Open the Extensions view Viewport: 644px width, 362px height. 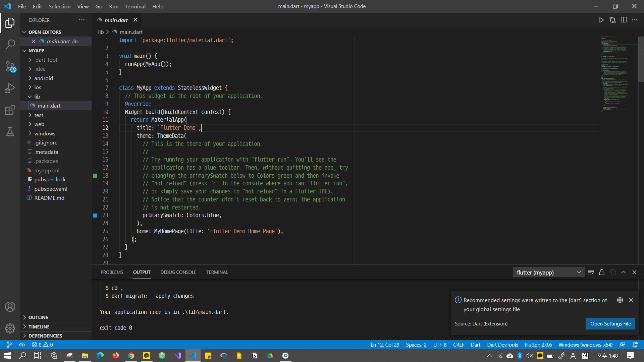tap(10, 110)
